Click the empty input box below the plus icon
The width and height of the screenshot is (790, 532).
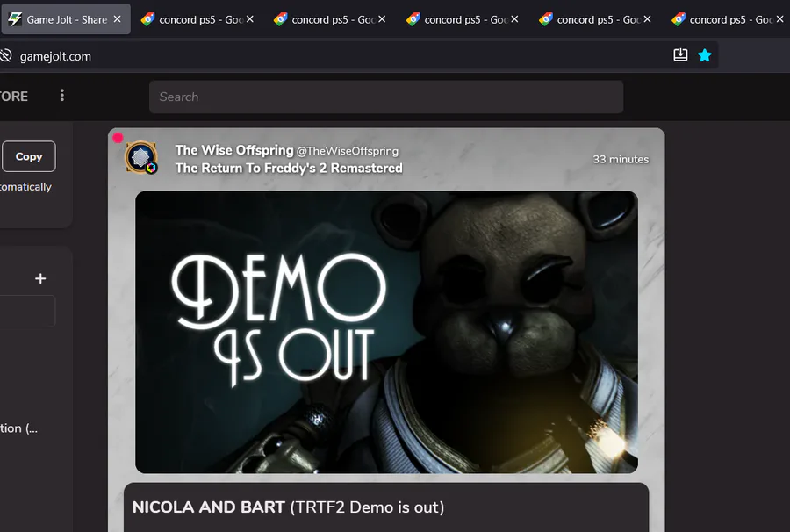[x=27, y=312]
